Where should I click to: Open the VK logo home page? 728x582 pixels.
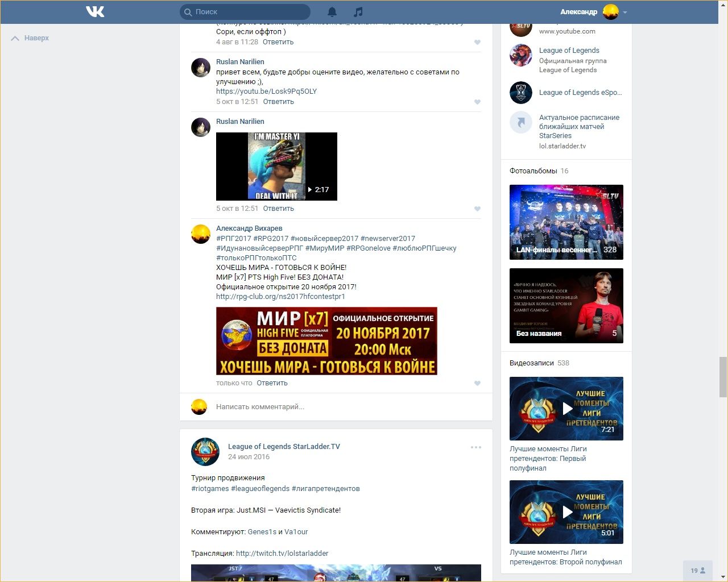coord(95,11)
